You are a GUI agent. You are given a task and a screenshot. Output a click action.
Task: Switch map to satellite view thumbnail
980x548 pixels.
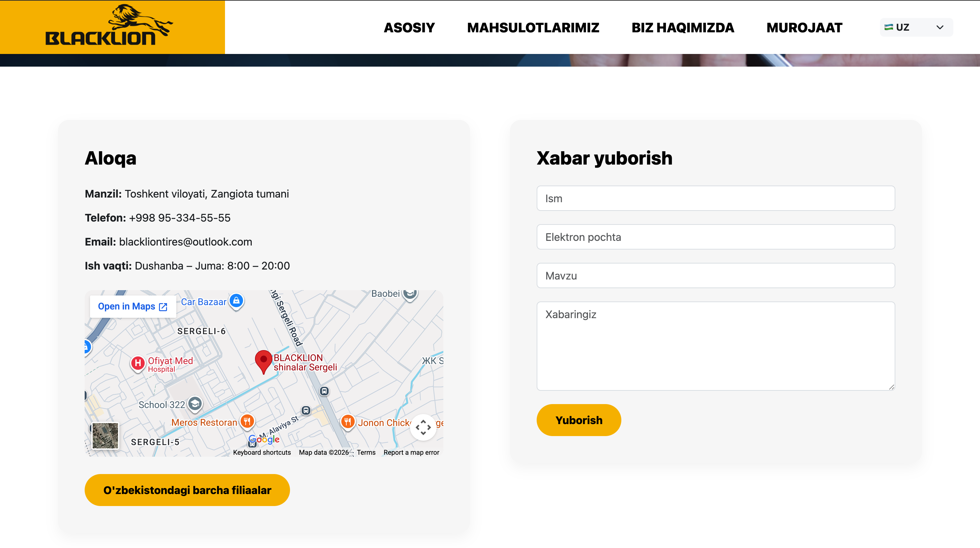105,435
